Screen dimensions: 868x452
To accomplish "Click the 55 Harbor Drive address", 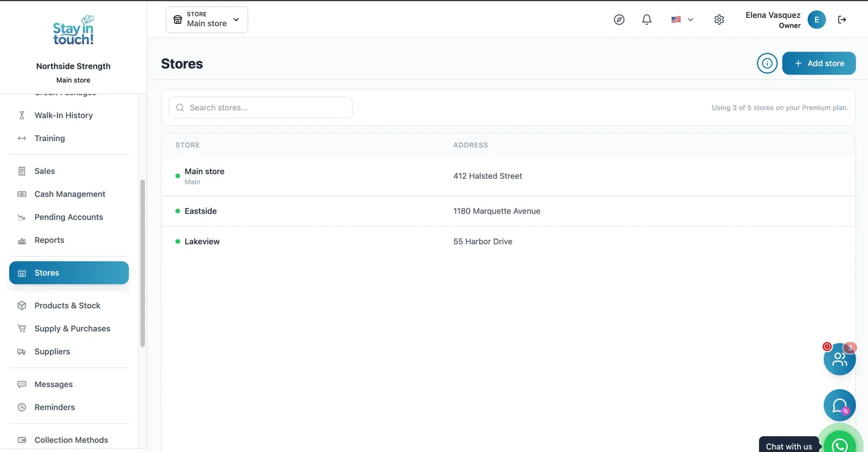I will click(483, 242).
